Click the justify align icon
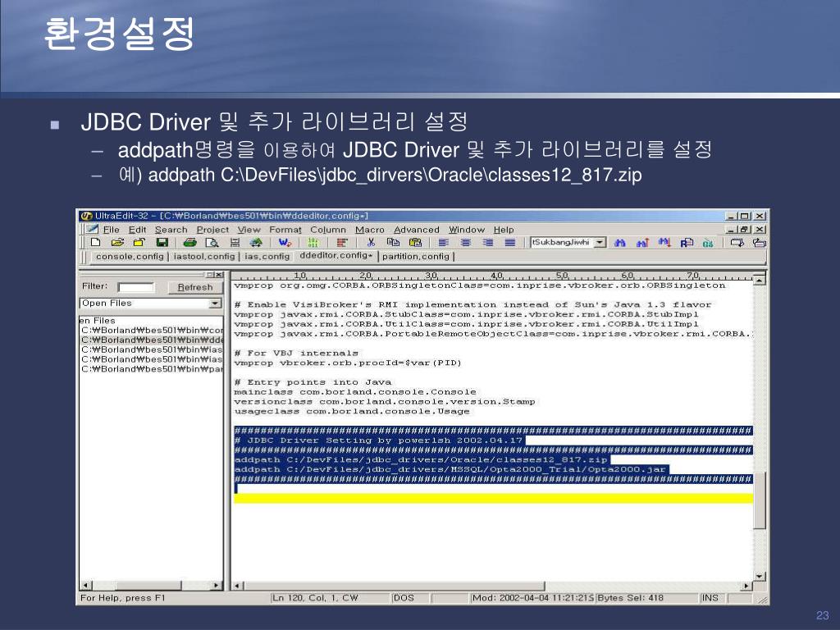This screenshot has height=630, width=840. (510, 243)
